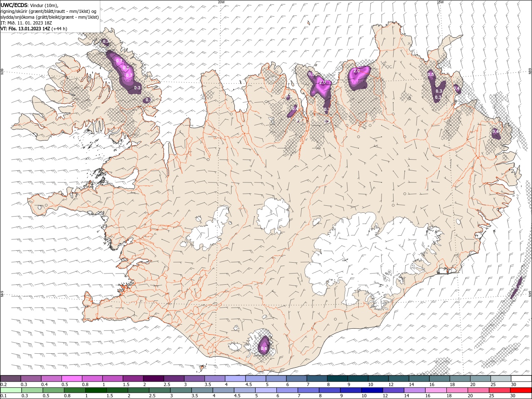The image size is (532, 399).
Task: Select the pale grey top-row swatch labeled 25
Action: tap(501, 378)
